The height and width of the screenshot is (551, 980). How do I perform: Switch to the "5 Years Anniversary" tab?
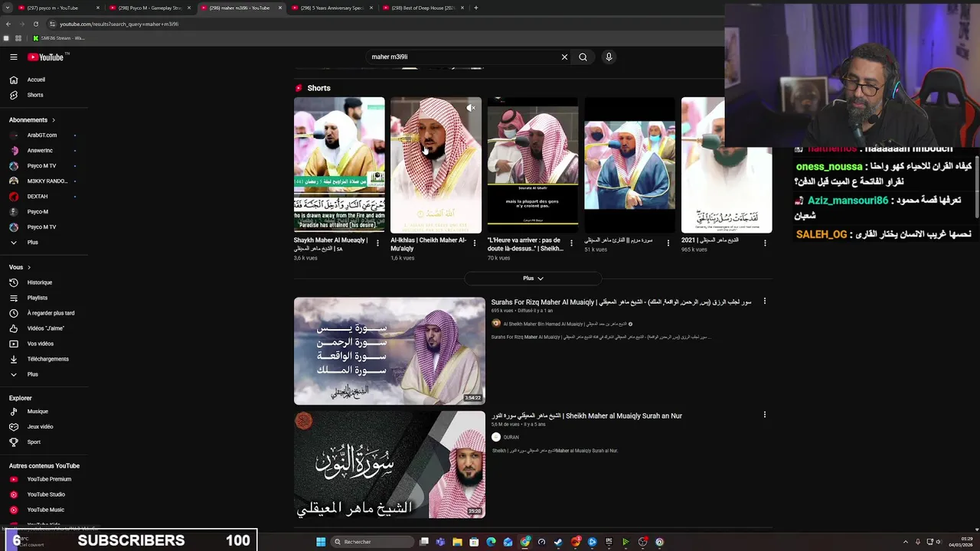point(332,8)
